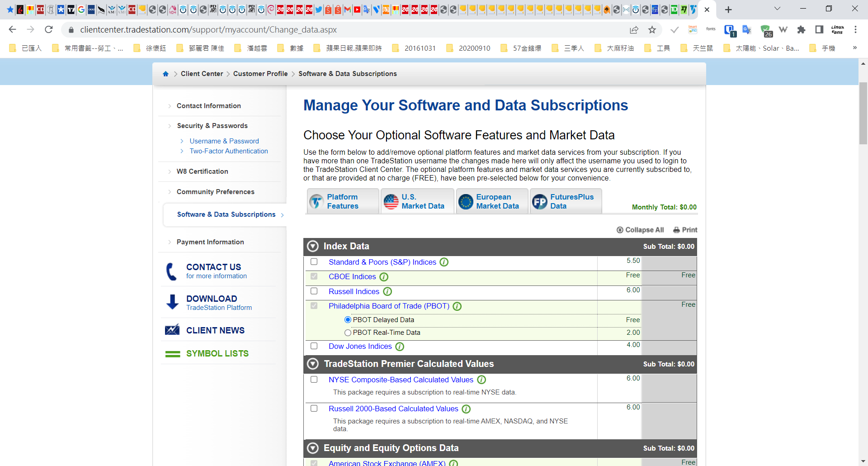The height and width of the screenshot is (466, 868).
Task: Check the Standard & Poors Indices checkbox
Action: tap(314, 262)
